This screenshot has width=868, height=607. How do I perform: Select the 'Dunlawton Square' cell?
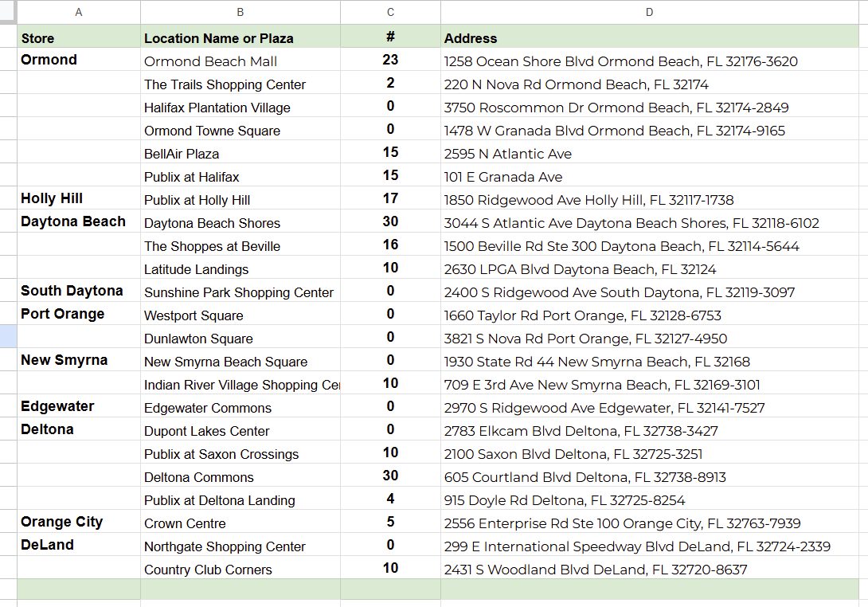point(240,337)
